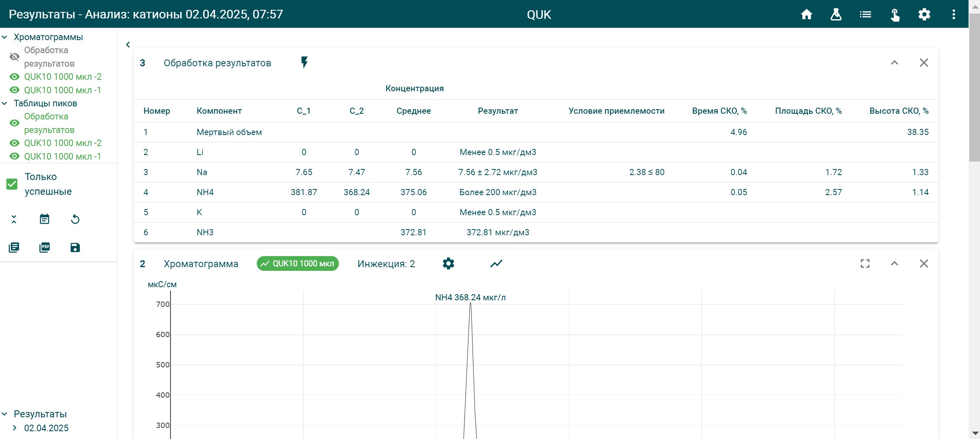This screenshot has height=439, width=980.
Task: Open the calendar icon in sidebar
Action: (x=45, y=219)
